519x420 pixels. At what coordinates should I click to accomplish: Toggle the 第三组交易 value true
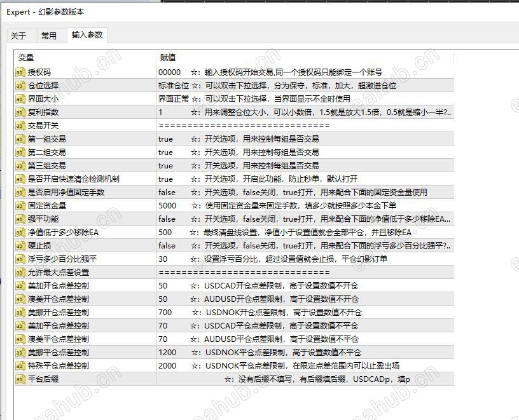(165, 166)
